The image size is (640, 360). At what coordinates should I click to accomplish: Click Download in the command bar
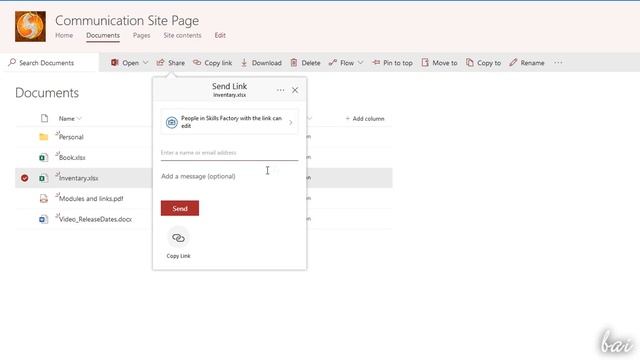261,63
